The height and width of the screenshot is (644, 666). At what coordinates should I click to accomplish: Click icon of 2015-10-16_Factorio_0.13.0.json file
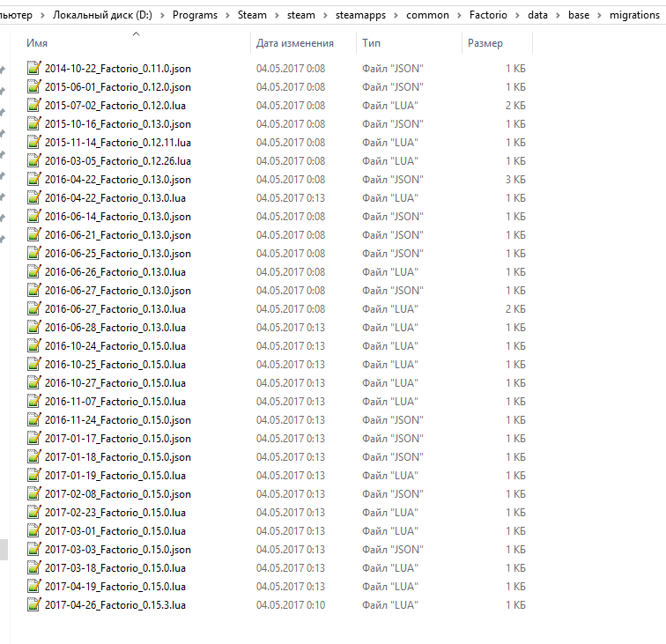click(x=34, y=123)
